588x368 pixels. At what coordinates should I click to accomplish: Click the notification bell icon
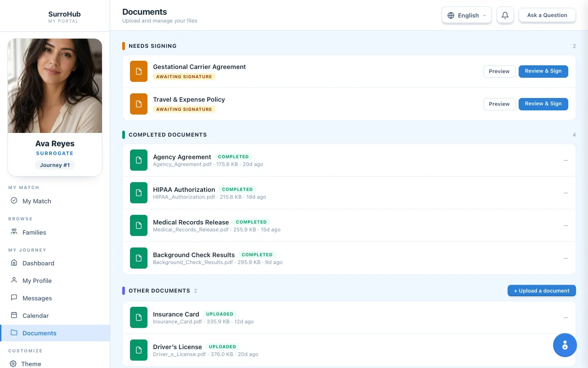coord(505,15)
